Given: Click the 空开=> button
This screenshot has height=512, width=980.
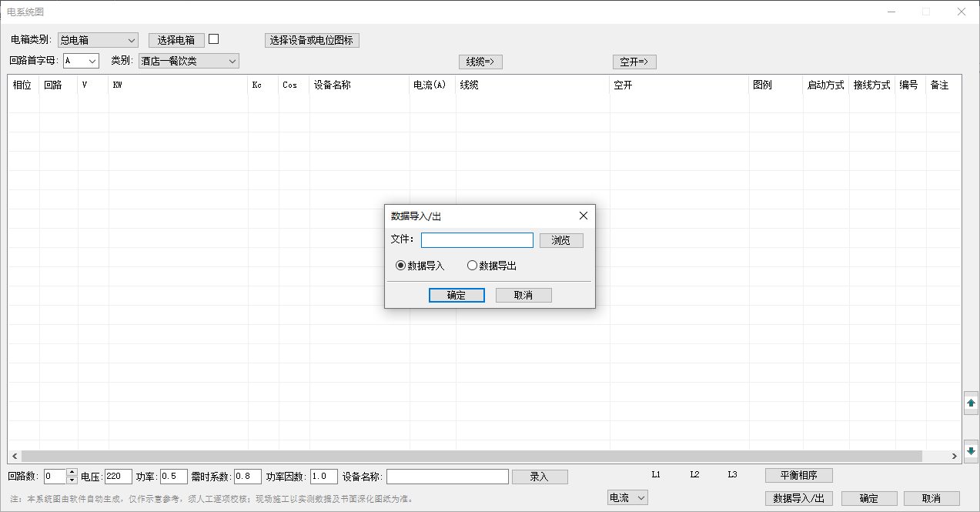Looking at the screenshot, I should [634, 62].
